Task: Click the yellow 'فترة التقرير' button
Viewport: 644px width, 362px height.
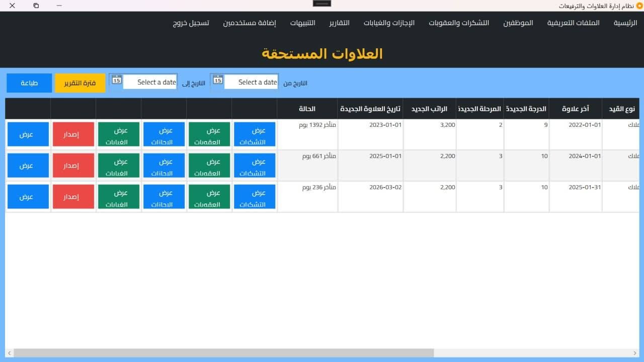Action: click(80, 83)
